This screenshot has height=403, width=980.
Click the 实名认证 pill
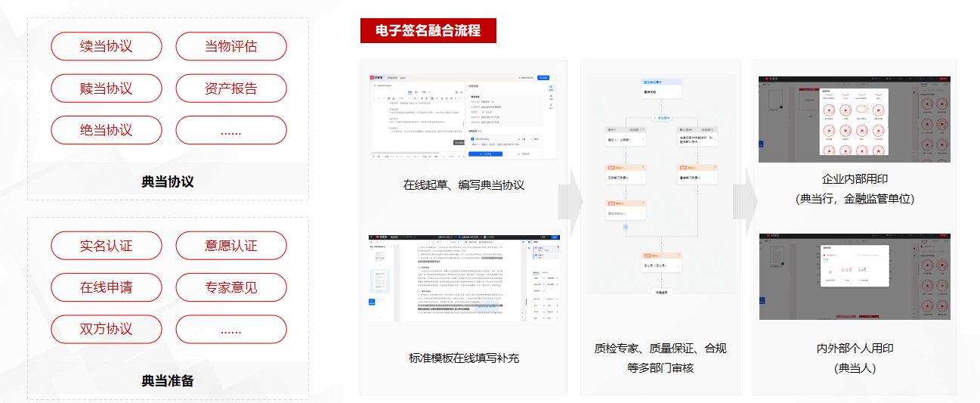coord(107,246)
